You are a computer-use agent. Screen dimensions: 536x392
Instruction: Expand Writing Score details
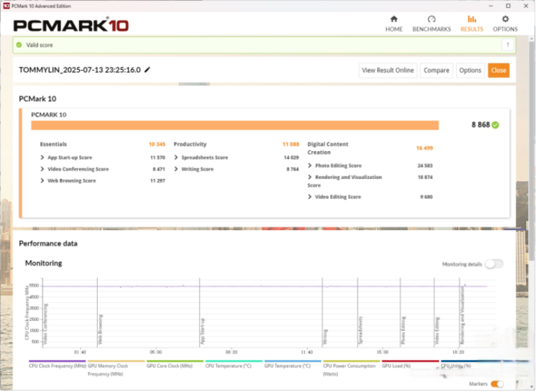(176, 169)
